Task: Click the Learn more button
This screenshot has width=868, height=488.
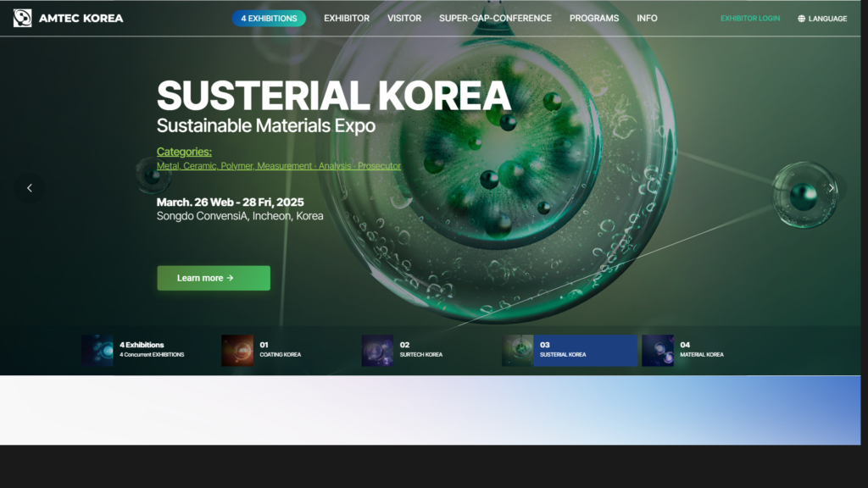Action: tap(214, 278)
